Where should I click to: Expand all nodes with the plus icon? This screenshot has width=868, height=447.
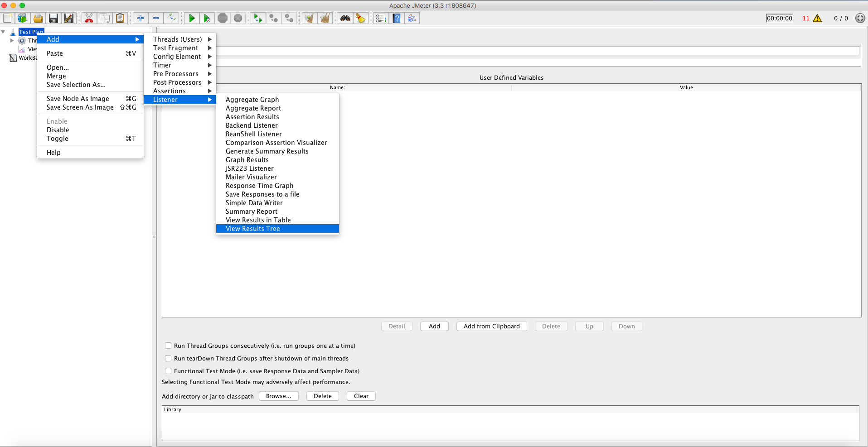click(141, 18)
